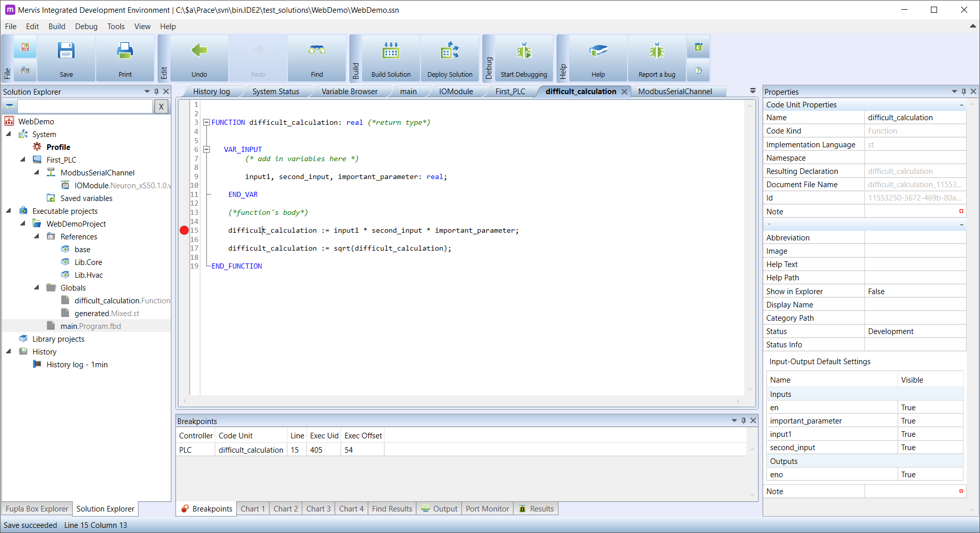The width and height of the screenshot is (980, 533).
Task: Unpin the Solution Explorer panel
Action: 157,92
